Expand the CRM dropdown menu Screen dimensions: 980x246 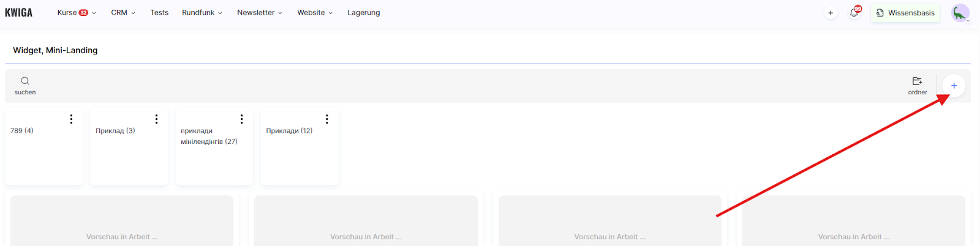[x=123, y=12]
